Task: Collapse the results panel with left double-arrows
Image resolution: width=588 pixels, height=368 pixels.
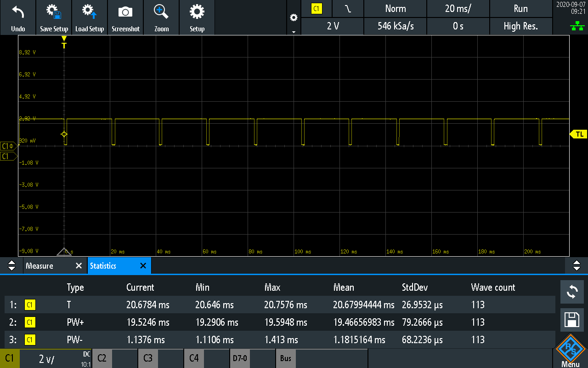Action: point(11,265)
